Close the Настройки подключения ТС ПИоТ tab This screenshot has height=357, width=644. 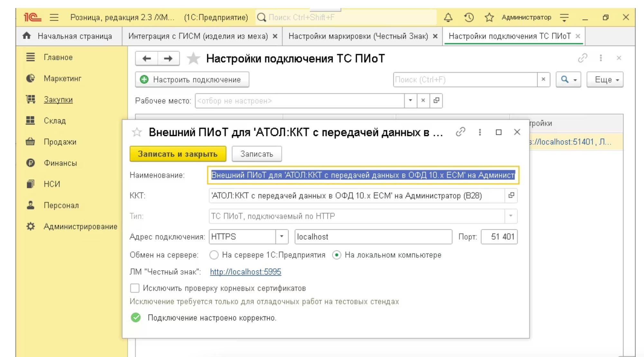578,36
